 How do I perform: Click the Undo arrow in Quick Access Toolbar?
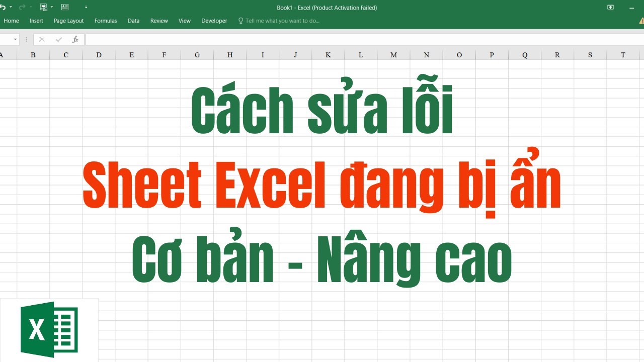3,8
